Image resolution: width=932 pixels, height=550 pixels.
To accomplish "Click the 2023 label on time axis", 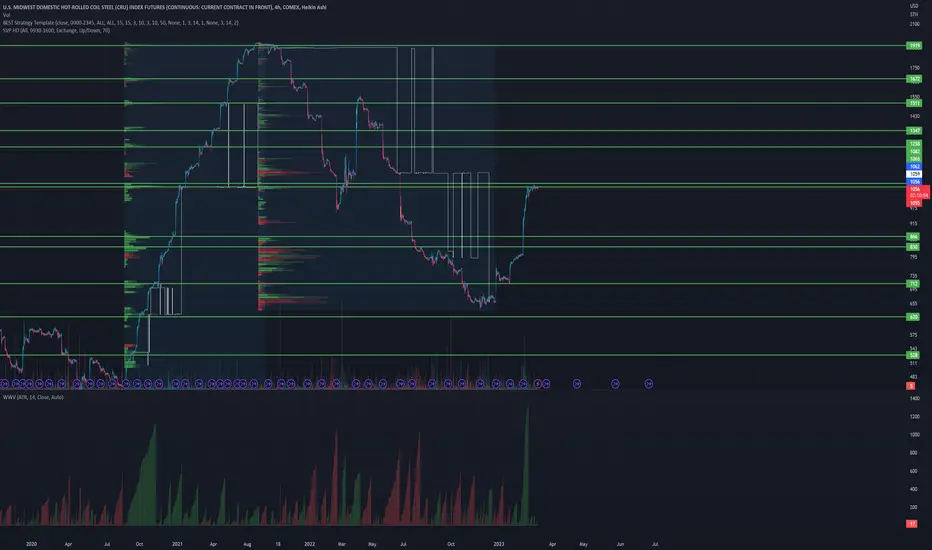I will pyautogui.click(x=499, y=544).
